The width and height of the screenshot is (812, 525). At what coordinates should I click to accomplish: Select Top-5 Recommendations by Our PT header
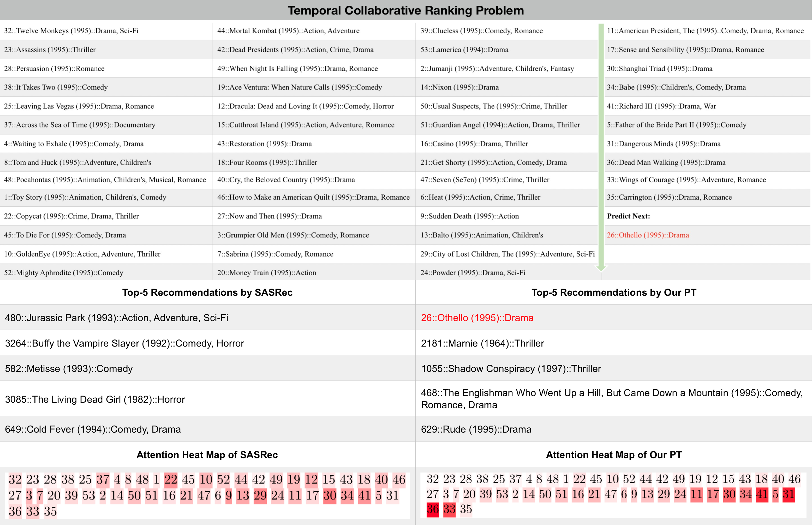coord(614,293)
